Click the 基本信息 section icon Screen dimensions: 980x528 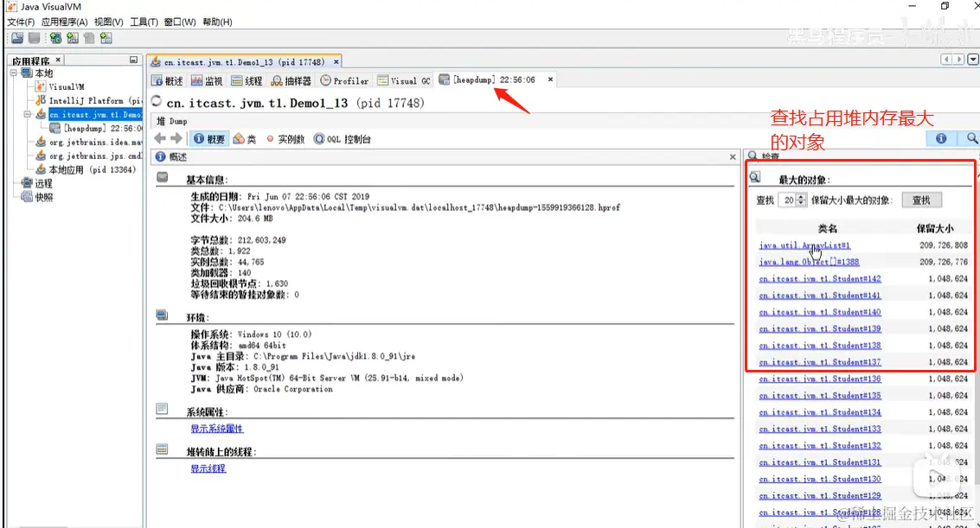[x=163, y=178]
